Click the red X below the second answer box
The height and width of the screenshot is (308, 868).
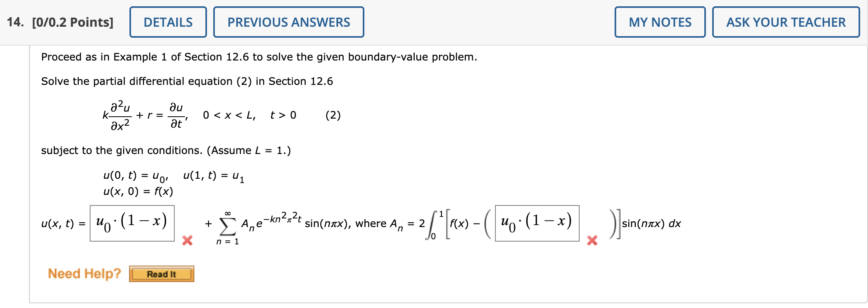pyautogui.click(x=592, y=240)
